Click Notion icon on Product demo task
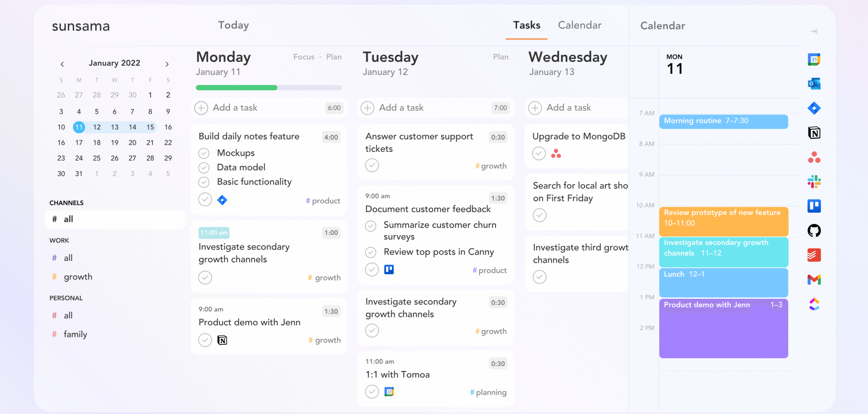 point(222,340)
